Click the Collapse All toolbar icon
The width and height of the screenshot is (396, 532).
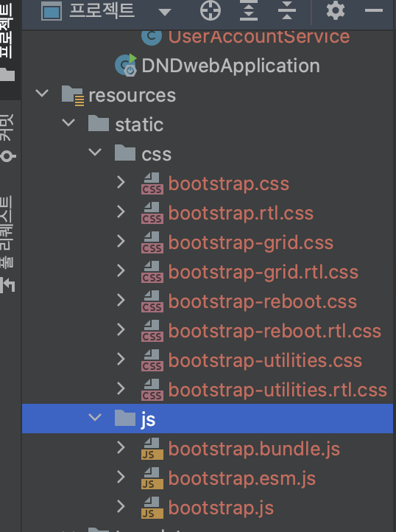287,10
